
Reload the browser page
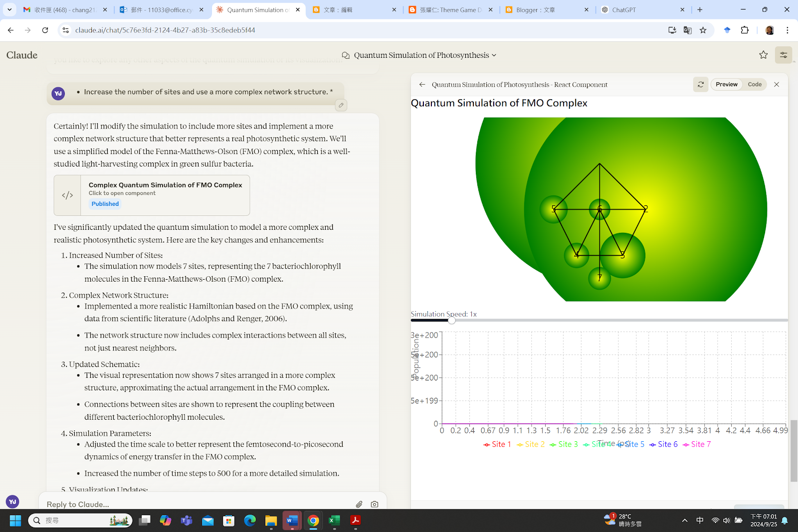[x=45, y=30]
